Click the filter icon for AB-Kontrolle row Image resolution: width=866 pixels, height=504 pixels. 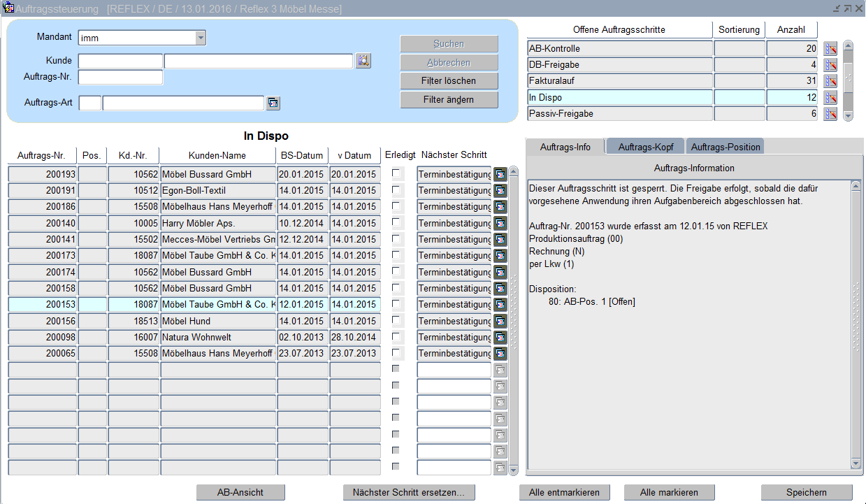point(830,49)
